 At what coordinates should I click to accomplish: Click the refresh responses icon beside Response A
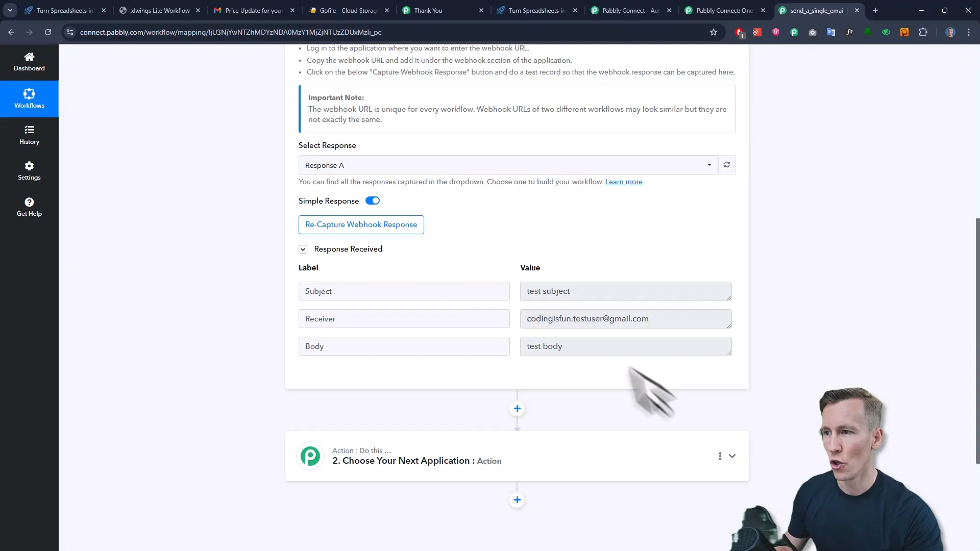[x=727, y=164]
